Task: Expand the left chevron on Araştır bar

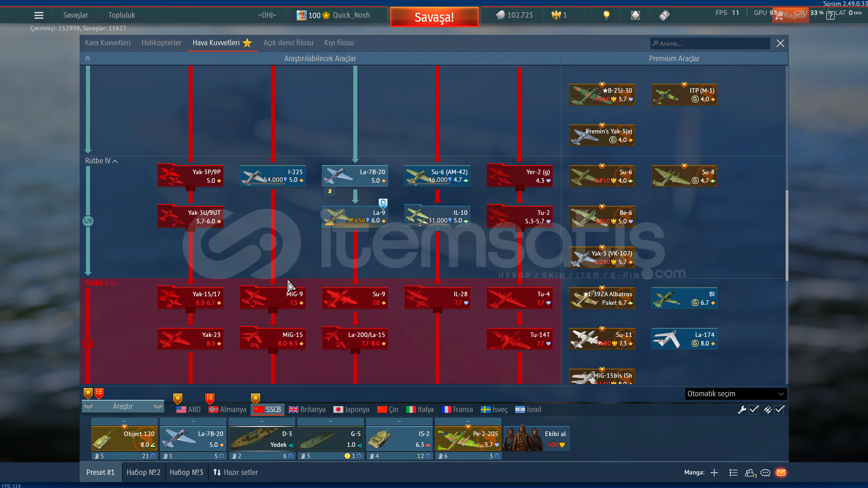Action: point(89,407)
